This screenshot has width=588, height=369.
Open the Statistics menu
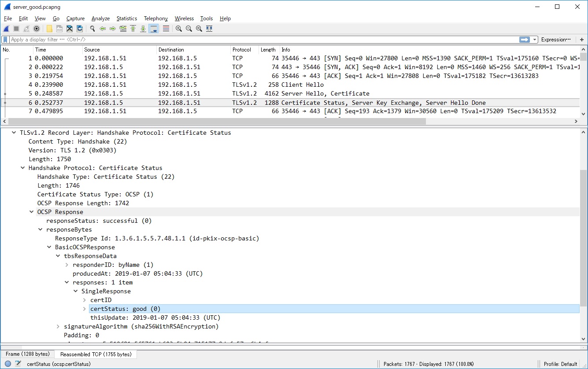pos(126,18)
